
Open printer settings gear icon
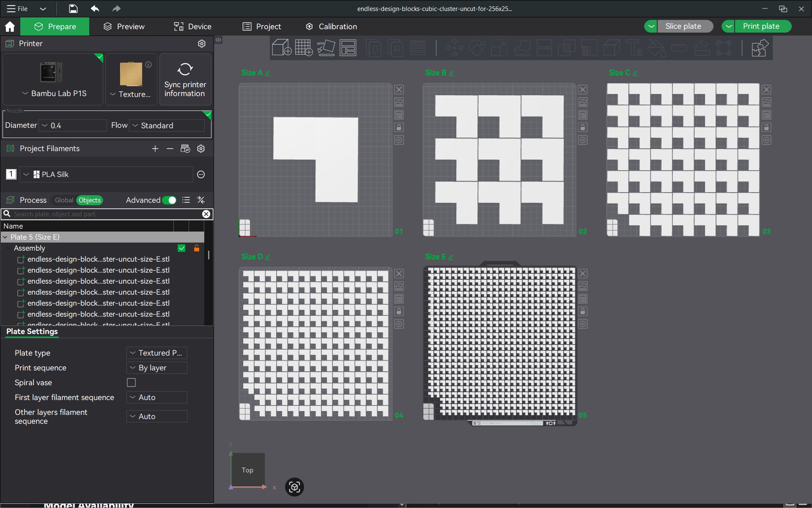(x=202, y=44)
